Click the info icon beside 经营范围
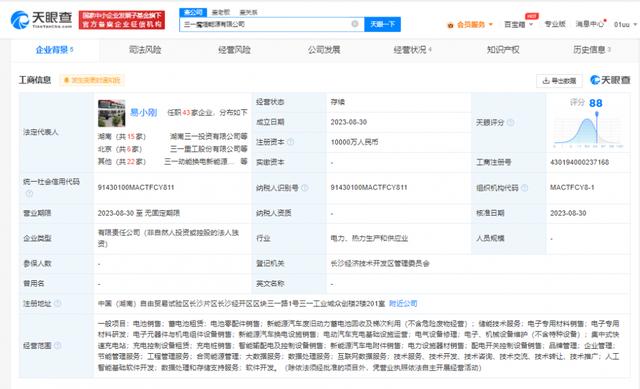The image size is (640, 389). 58,345
